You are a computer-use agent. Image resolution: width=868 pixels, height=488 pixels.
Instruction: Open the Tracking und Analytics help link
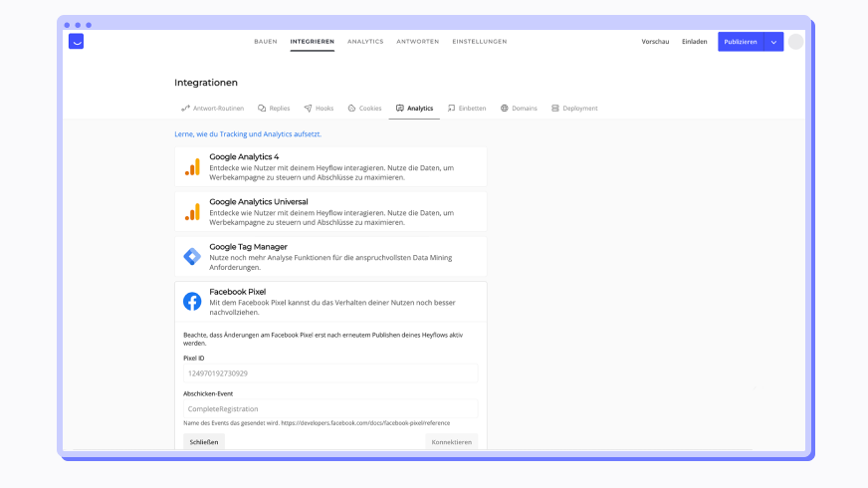(248, 134)
